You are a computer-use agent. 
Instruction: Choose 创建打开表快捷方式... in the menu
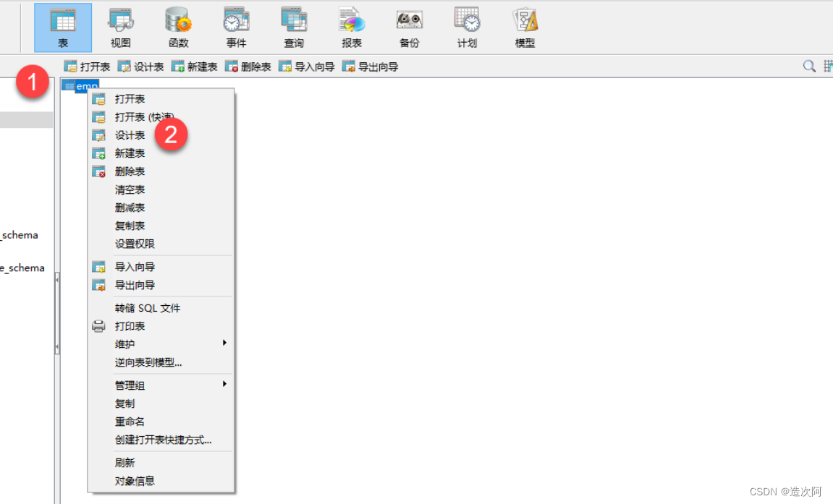(x=161, y=440)
